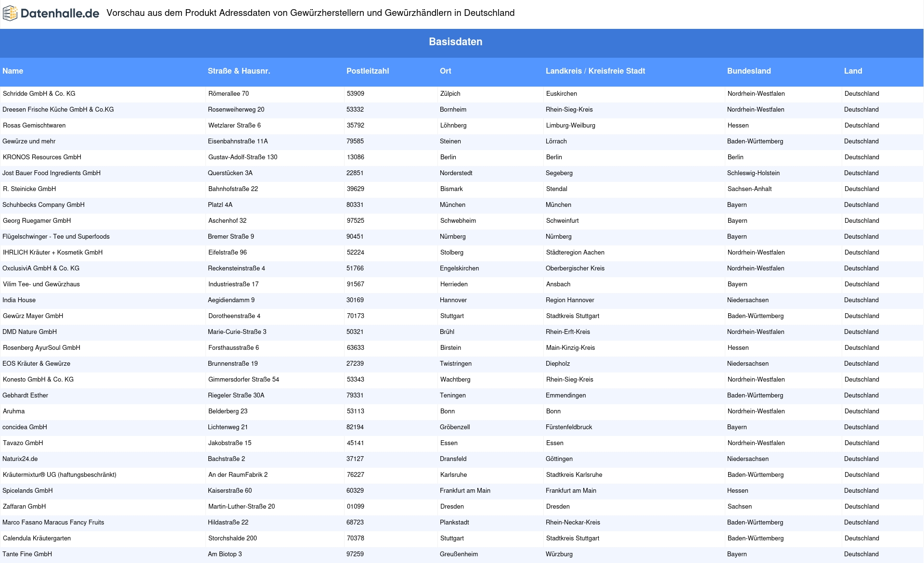The image size is (924, 563).
Task: Select the Sachsen-Anhalt state cell
Action: [749, 189]
